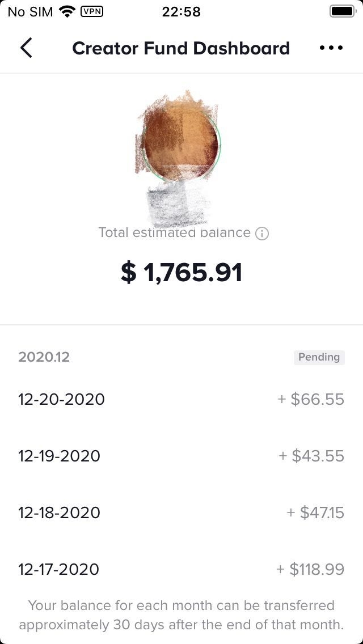The width and height of the screenshot is (363, 644).
Task: Open the 12-20-2020 earnings entry
Action: (61, 399)
